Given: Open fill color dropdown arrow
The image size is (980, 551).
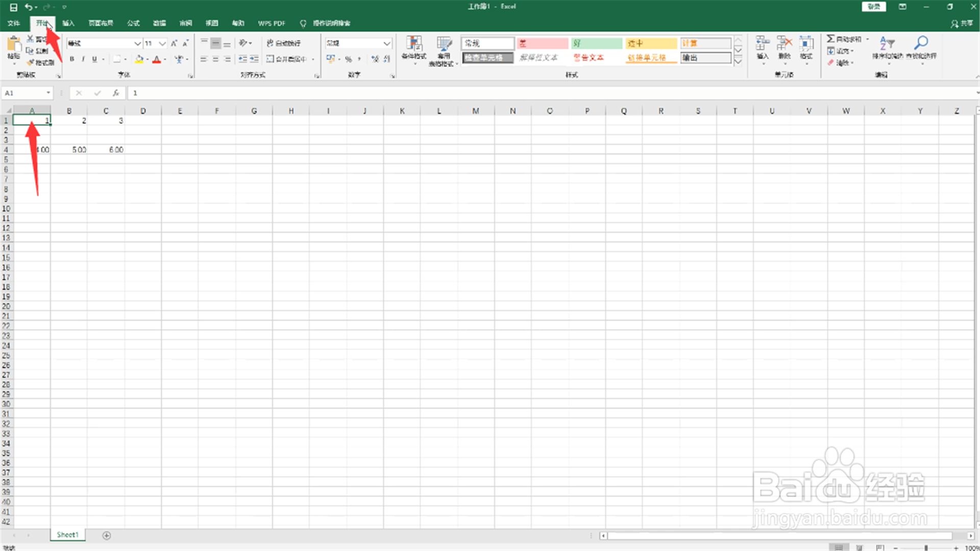Looking at the screenshot, I should 148,59.
